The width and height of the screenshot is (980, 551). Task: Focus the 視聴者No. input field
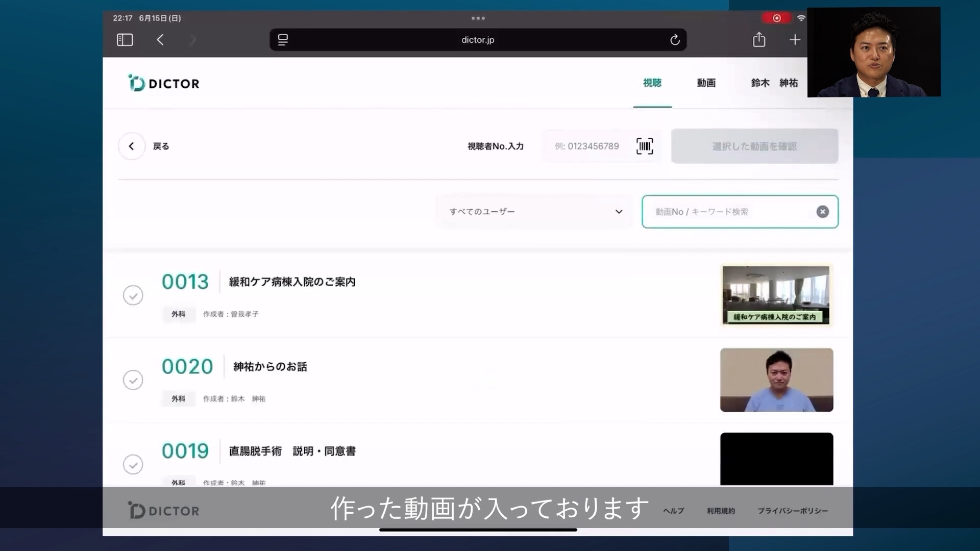587,146
